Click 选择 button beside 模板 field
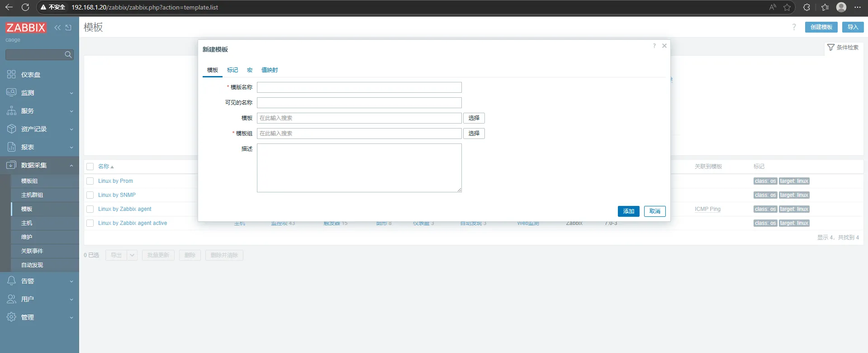868x353 pixels. pos(474,118)
